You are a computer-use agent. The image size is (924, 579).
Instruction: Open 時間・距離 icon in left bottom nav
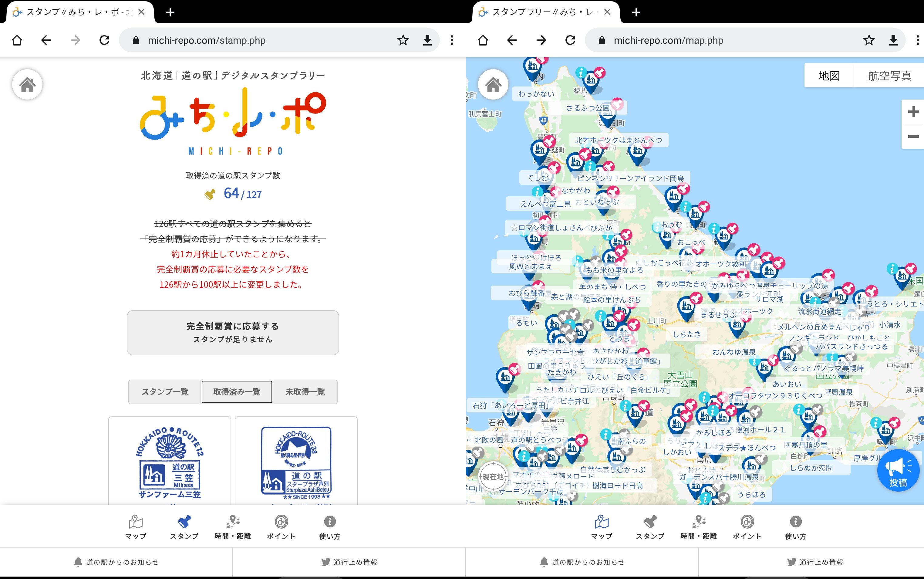233,527
